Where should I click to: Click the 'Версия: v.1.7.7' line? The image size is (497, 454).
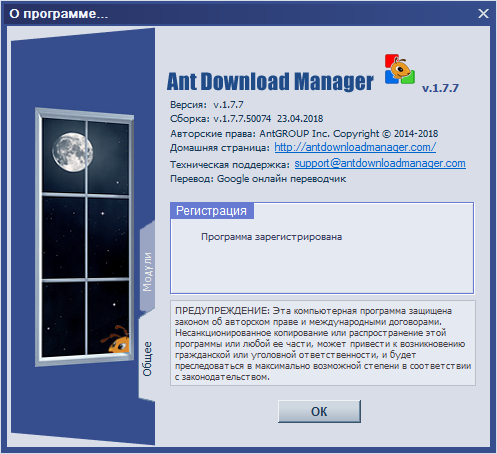207,105
